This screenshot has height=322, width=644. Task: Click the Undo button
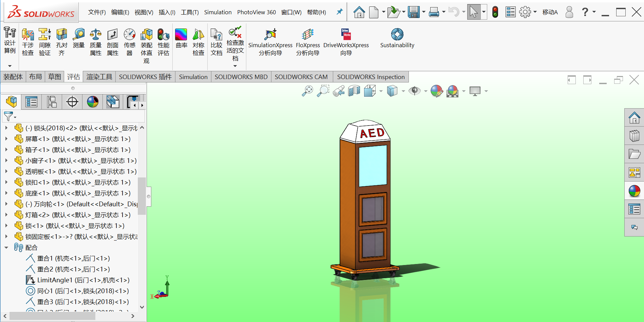pos(454,12)
